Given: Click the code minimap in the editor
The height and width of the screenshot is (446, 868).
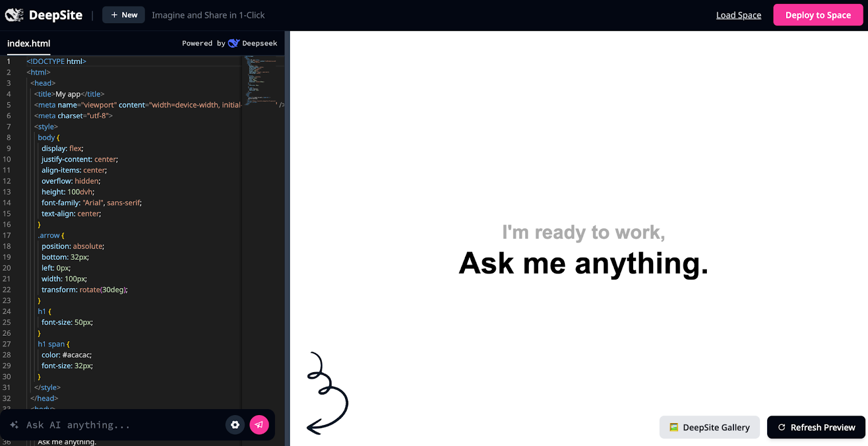Looking at the screenshot, I should click(x=262, y=81).
